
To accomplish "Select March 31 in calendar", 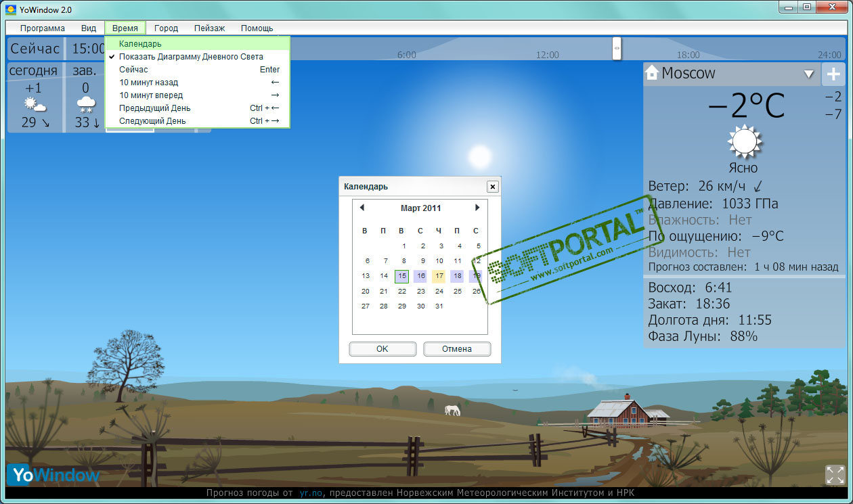I will pyautogui.click(x=439, y=306).
